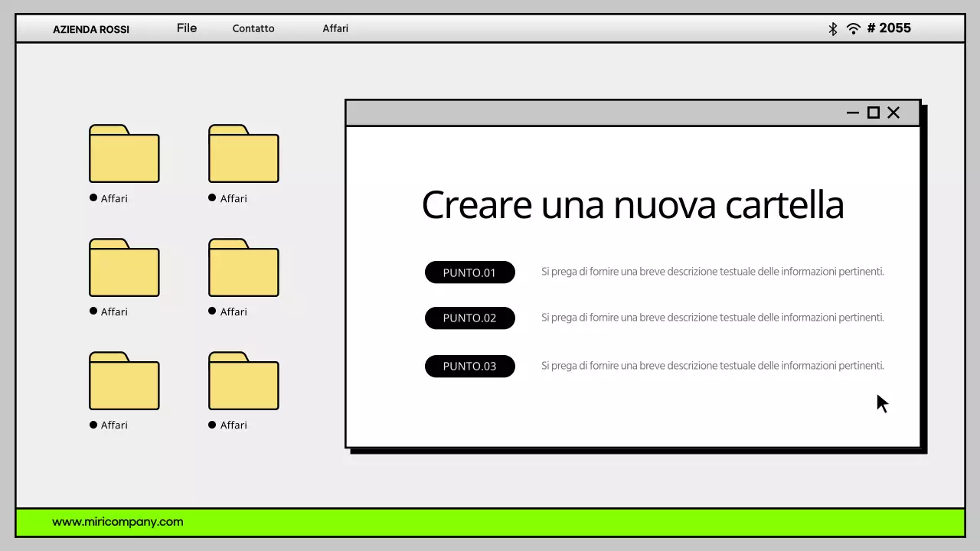Viewport: 980px width, 551px height.
Task: Click the green www.miricompany.com bar
Action: [x=490, y=522]
